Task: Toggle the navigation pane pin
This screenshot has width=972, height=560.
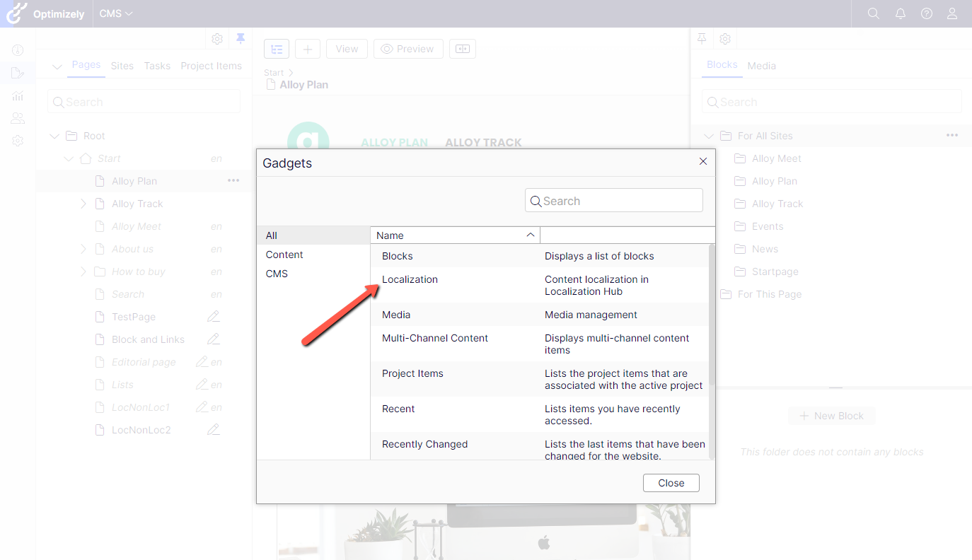Action: (241, 38)
